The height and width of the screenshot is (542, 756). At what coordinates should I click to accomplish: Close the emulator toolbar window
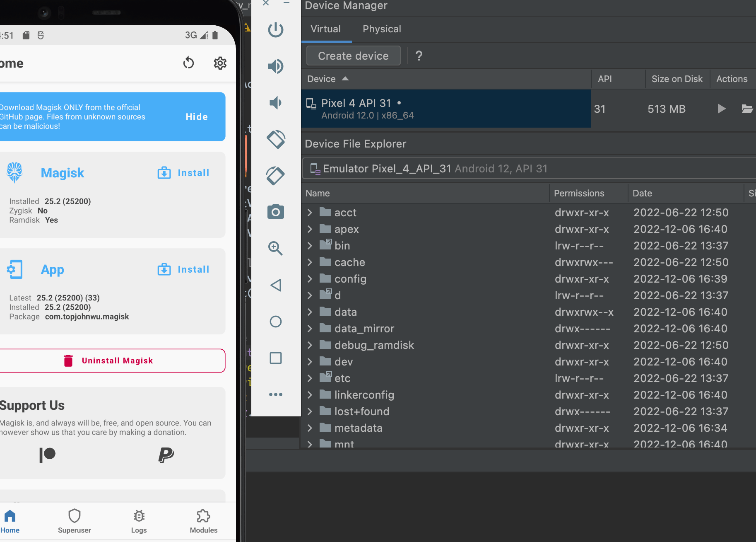266,3
